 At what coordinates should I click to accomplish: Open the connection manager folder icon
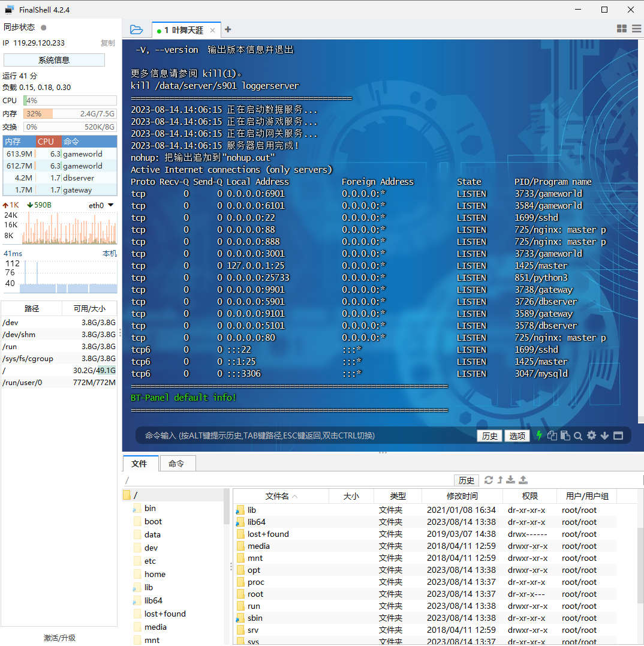(x=136, y=29)
